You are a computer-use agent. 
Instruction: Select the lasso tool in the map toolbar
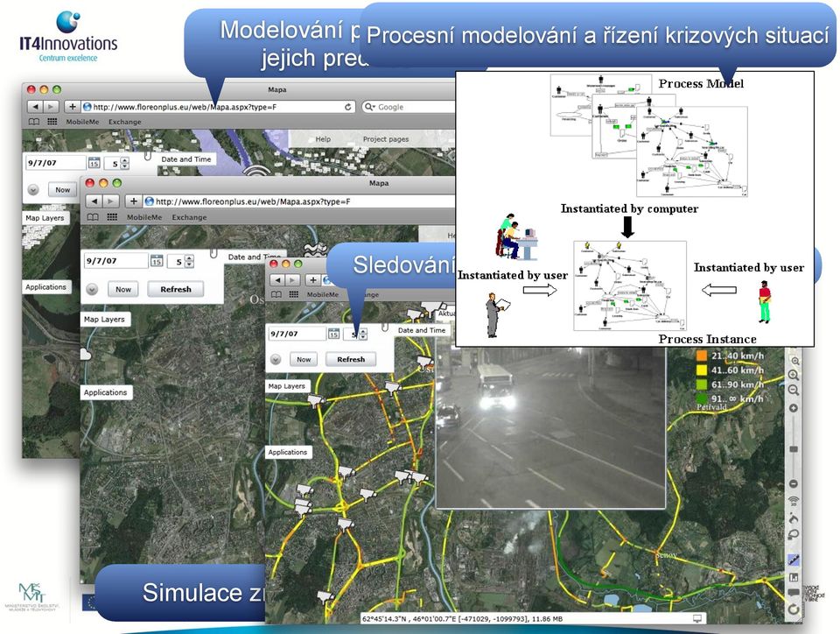(x=794, y=534)
